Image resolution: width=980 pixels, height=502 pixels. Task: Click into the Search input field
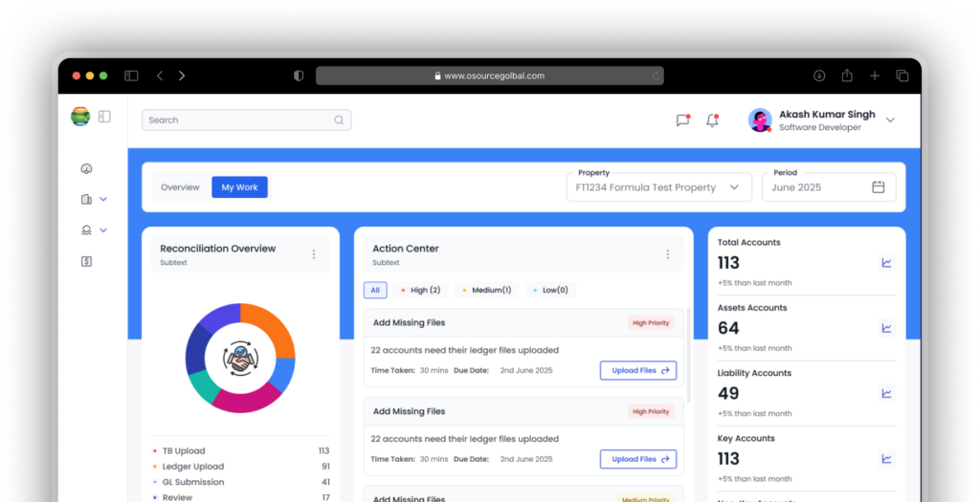click(239, 120)
